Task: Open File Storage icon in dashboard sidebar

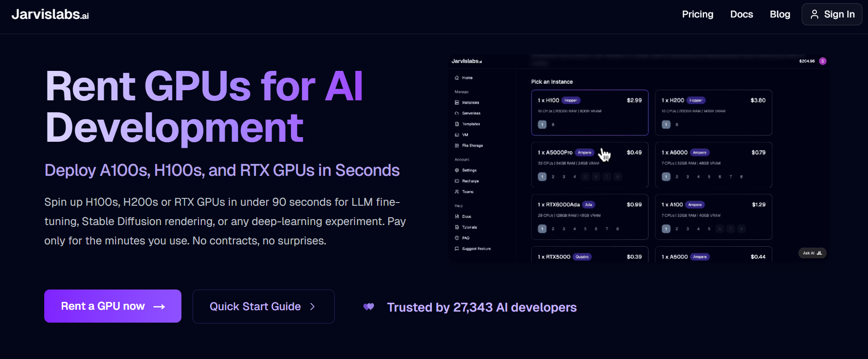Action: pos(457,145)
